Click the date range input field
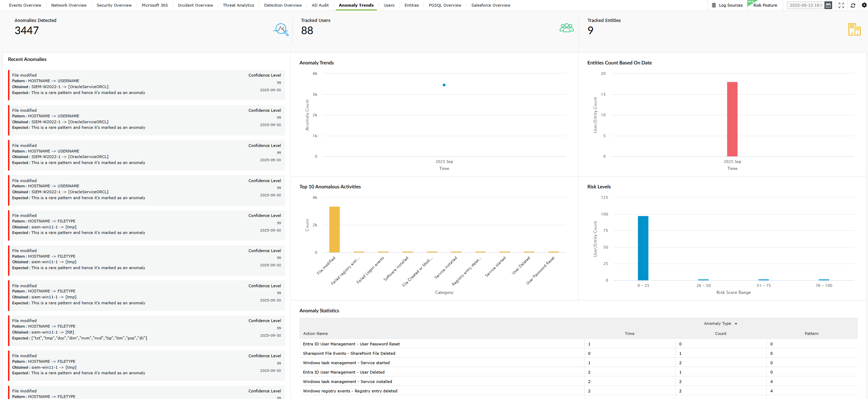 [806, 5]
